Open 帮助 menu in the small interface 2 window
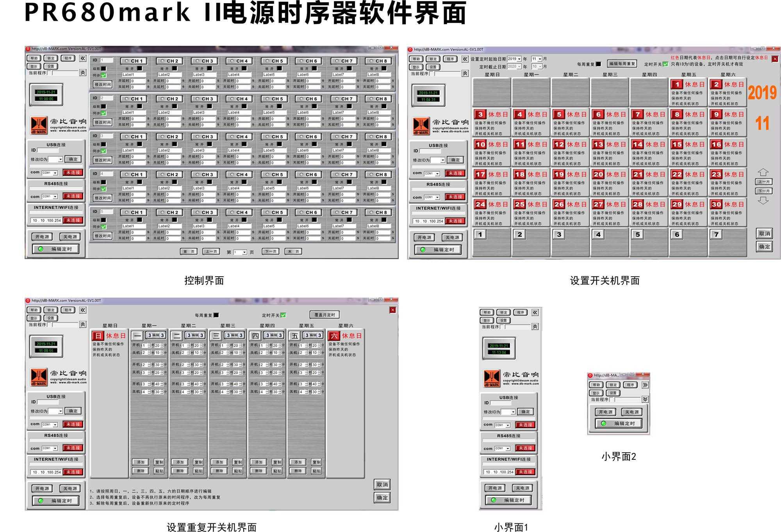The image size is (781, 532). 596,385
